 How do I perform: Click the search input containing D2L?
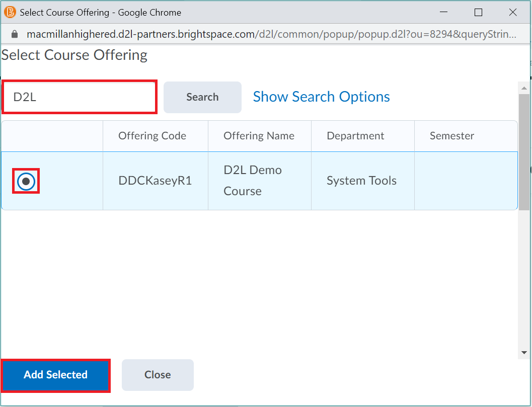pyautogui.click(x=79, y=97)
